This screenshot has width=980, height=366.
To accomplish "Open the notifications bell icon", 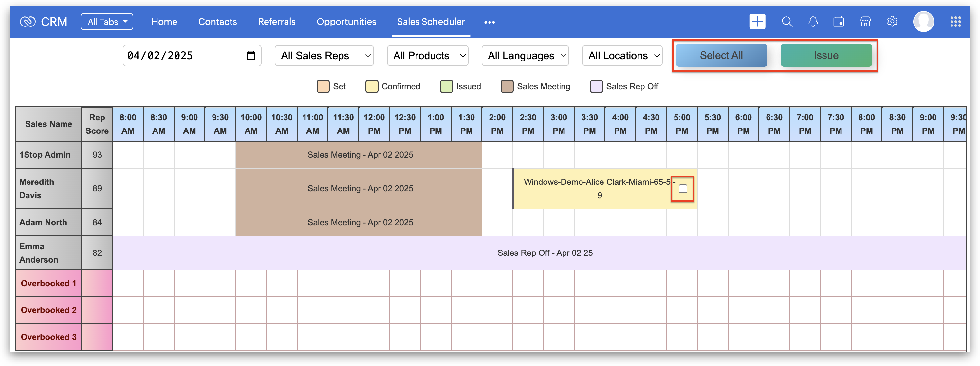I will [x=813, y=22].
